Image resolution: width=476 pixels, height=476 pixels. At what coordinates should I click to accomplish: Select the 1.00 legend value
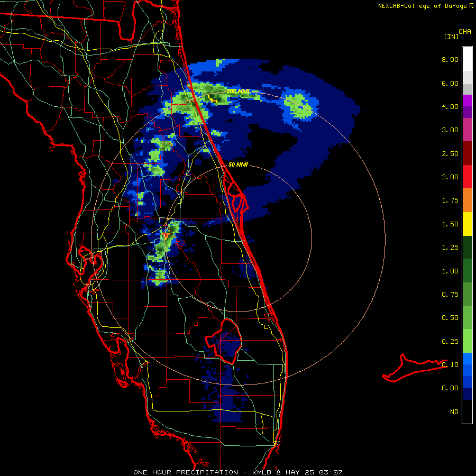(450, 271)
